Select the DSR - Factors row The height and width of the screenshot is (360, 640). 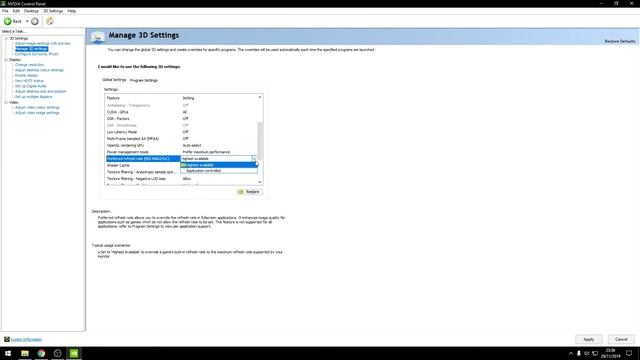pyautogui.click(x=182, y=118)
